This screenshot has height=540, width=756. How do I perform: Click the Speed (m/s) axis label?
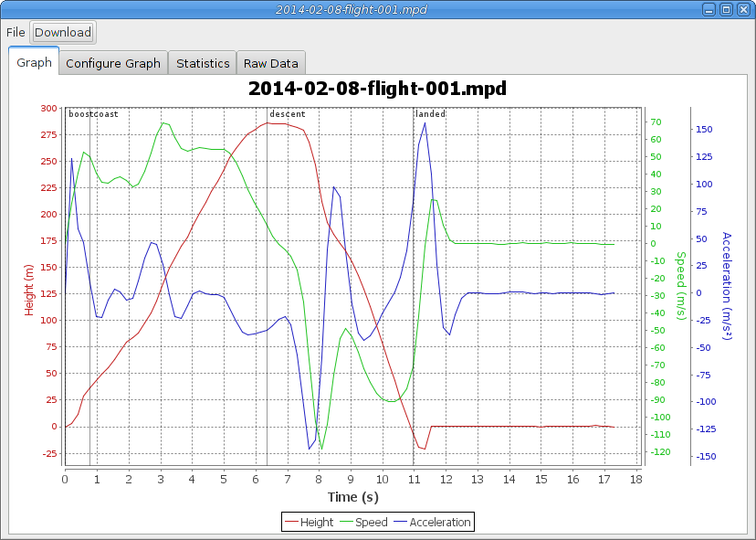[x=680, y=285]
